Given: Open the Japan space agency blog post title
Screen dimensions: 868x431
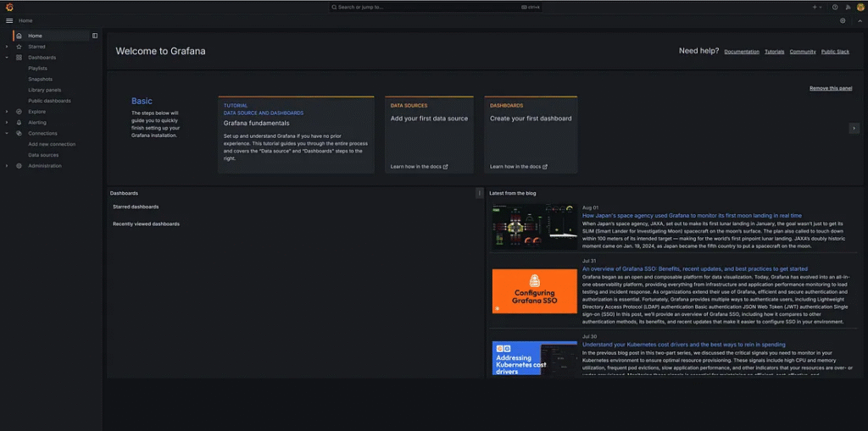Looking at the screenshot, I should tap(692, 216).
